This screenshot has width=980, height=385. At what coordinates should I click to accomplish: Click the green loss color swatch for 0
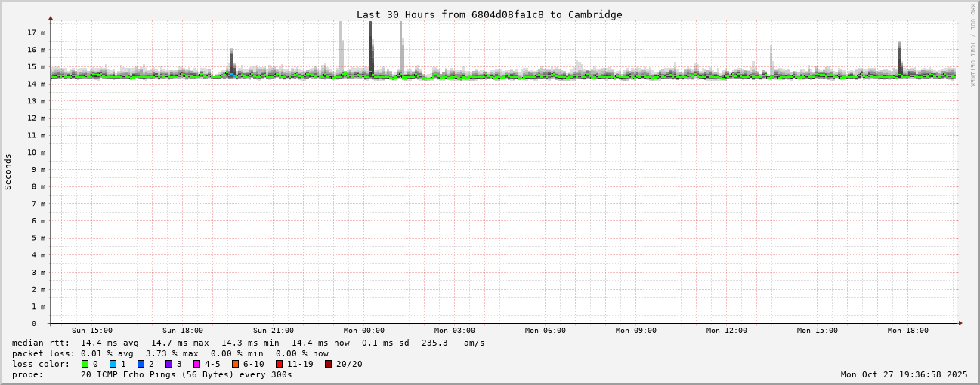coord(85,364)
